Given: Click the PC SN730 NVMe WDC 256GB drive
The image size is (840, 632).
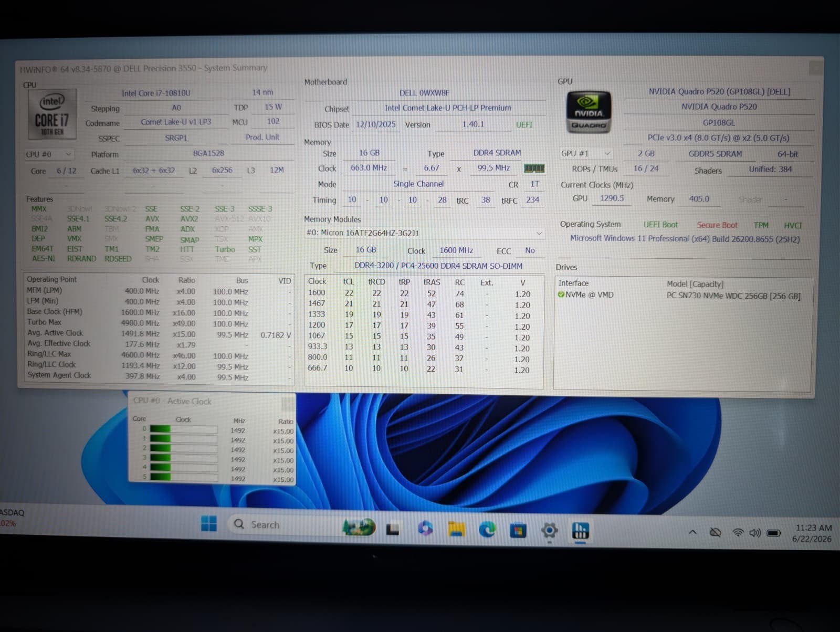Looking at the screenshot, I should tap(733, 296).
